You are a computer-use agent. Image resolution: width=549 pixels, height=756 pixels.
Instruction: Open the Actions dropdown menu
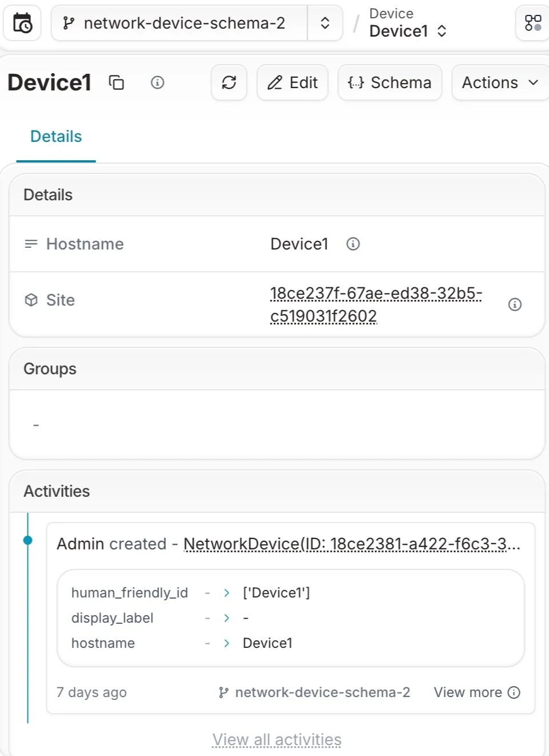(500, 82)
